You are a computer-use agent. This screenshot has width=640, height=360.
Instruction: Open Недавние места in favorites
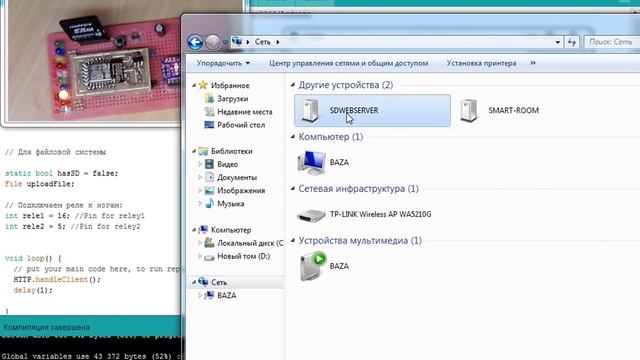244,112
